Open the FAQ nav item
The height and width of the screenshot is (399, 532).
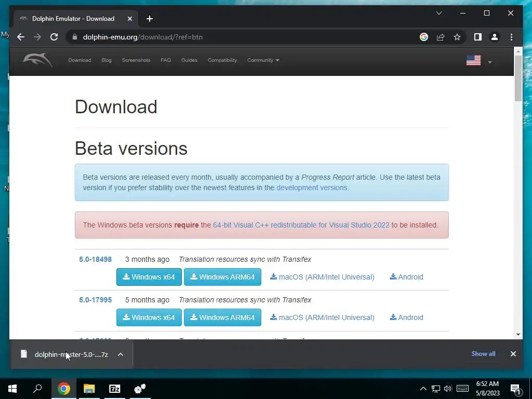pos(166,60)
